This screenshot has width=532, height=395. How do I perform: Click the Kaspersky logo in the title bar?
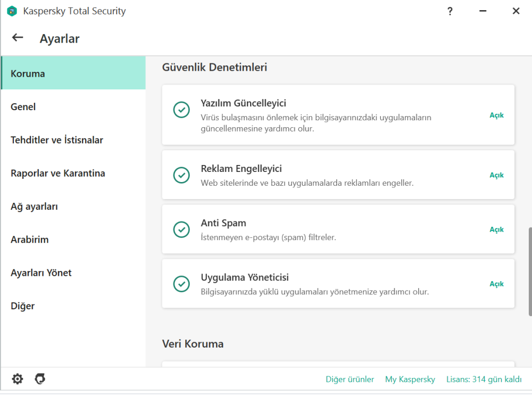pyautogui.click(x=12, y=11)
